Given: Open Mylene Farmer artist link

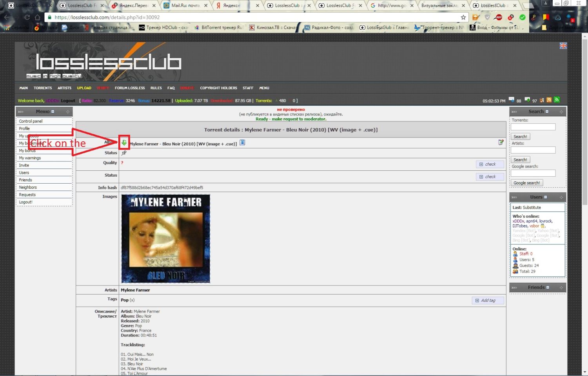Looking at the screenshot, I should [x=135, y=290].
